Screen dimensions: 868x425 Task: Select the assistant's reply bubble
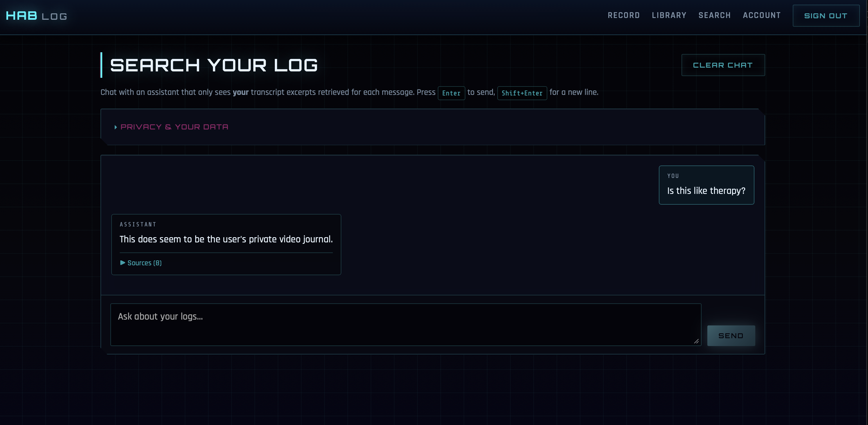pos(226,245)
